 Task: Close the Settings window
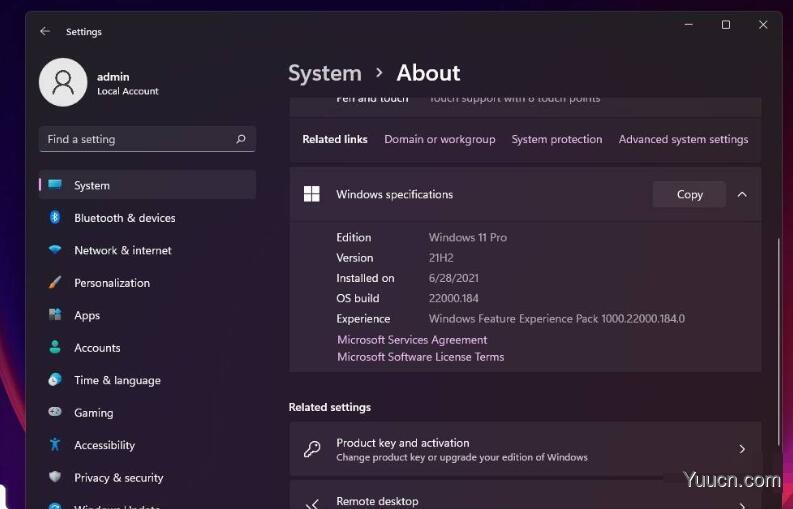click(763, 24)
